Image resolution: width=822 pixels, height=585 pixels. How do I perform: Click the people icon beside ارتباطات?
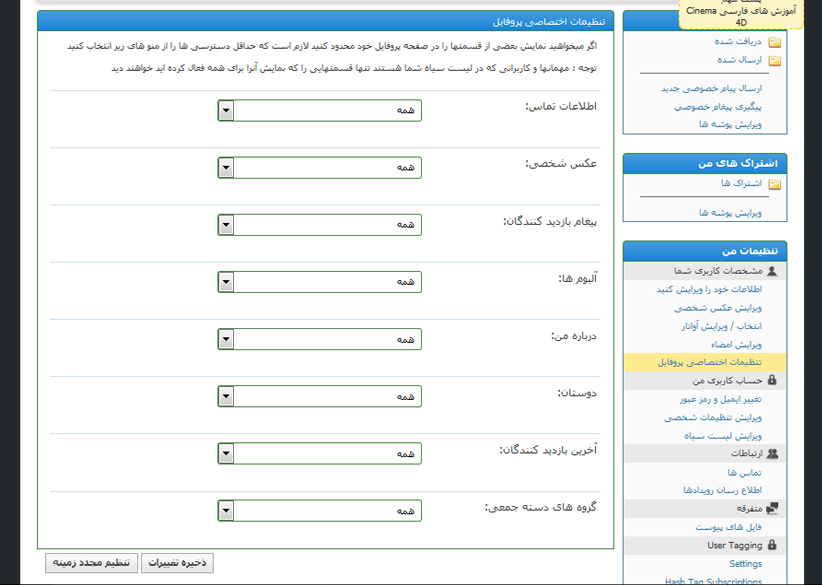[772, 453]
